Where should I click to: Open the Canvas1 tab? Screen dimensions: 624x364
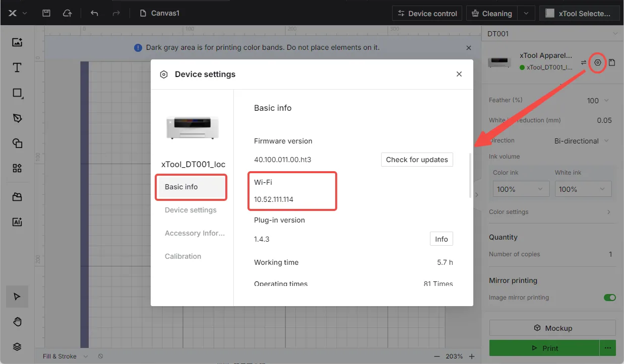pos(160,13)
